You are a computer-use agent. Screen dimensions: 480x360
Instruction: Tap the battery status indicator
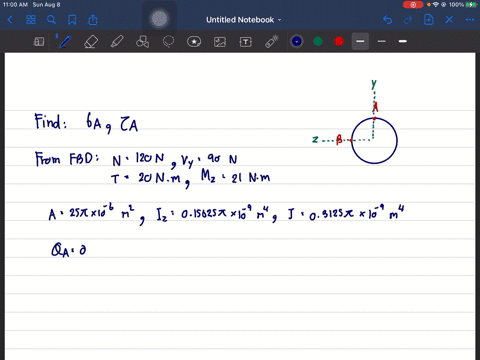[x=471, y=5]
